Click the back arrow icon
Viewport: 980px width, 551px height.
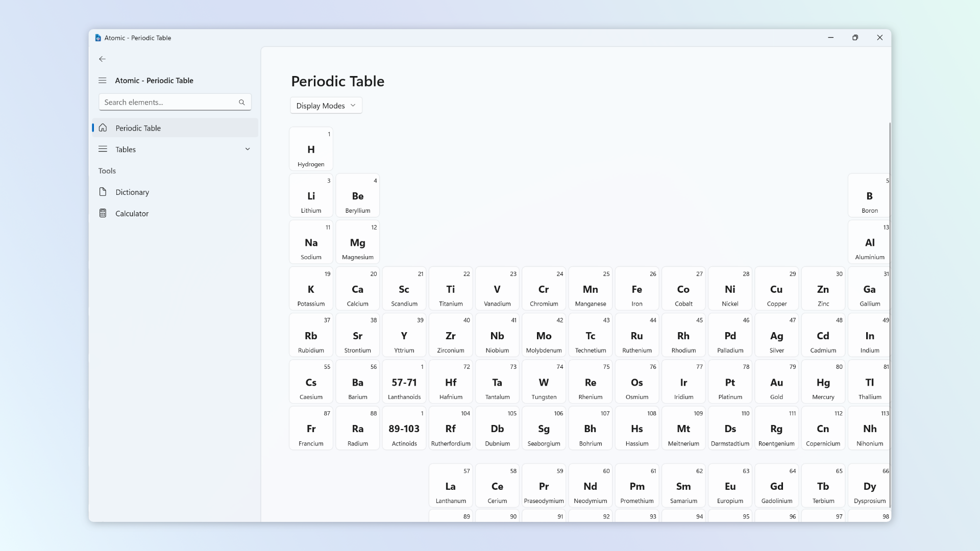point(102,59)
